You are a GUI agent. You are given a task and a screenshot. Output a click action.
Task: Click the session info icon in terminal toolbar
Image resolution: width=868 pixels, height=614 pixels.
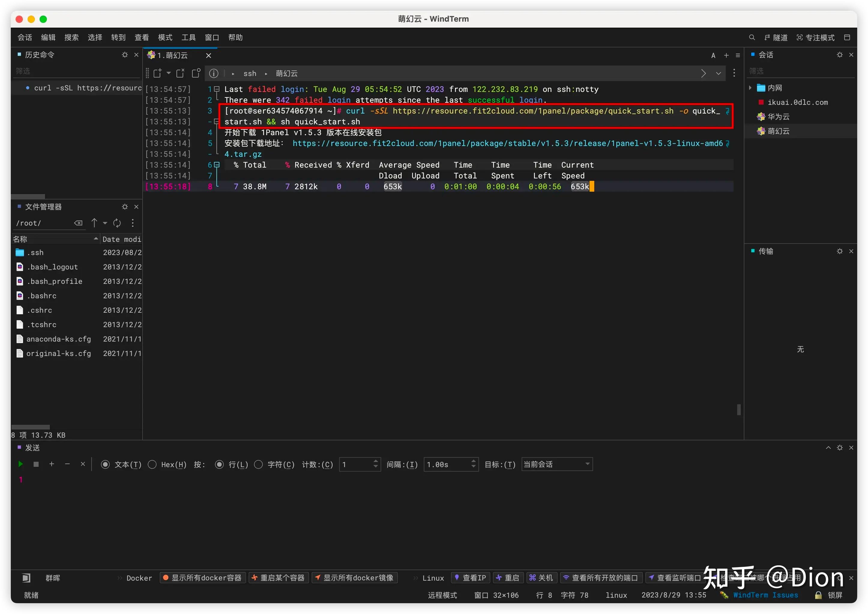coord(214,73)
